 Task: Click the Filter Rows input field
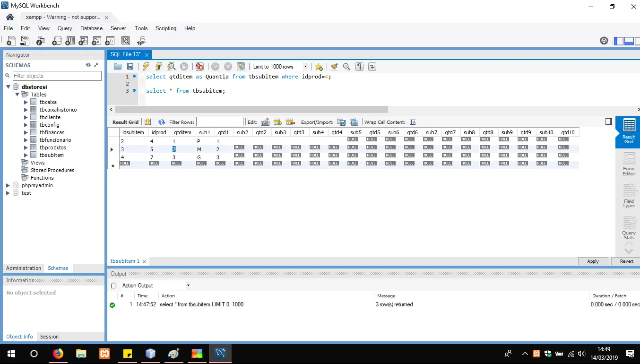[219, 122]
